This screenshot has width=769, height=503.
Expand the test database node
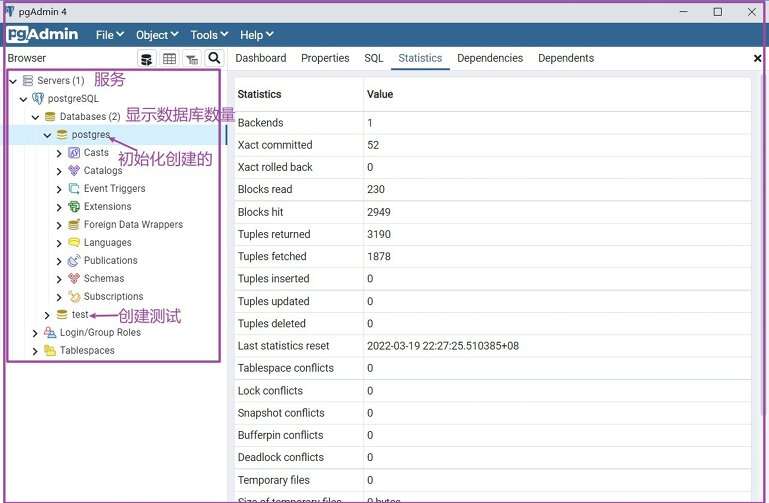click(x=47, y=315)
